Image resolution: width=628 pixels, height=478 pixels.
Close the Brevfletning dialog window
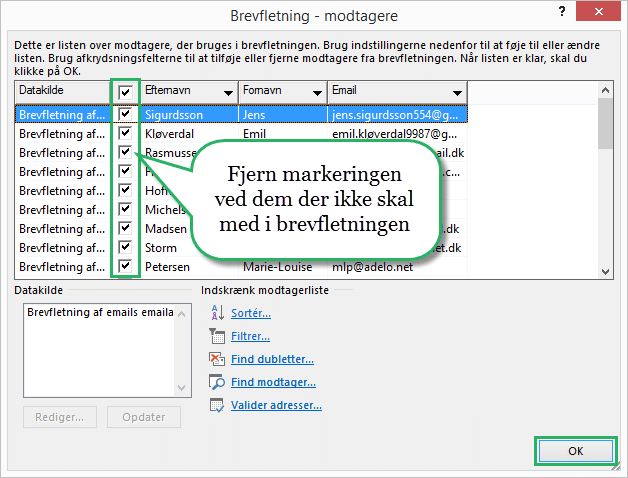pos(598,11)
